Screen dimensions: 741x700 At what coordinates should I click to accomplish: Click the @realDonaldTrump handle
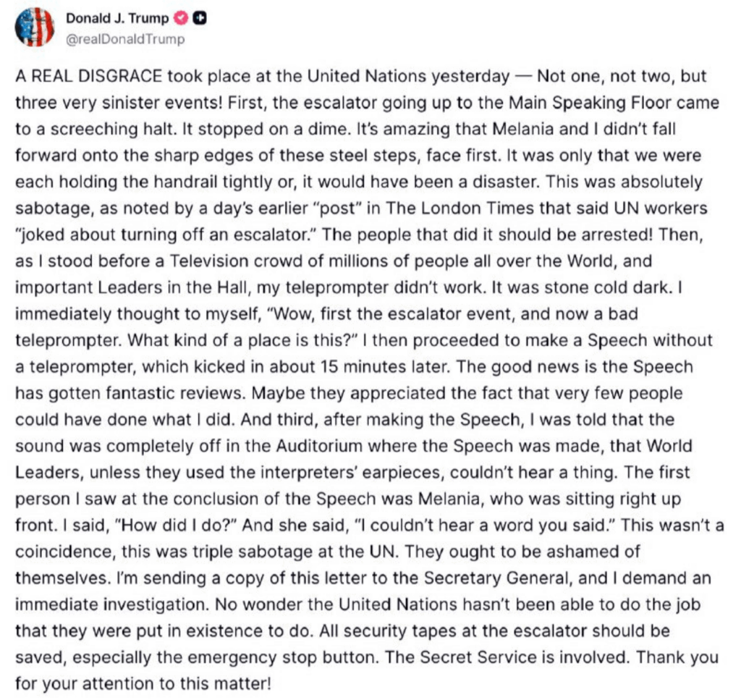(x=125, y=39)
